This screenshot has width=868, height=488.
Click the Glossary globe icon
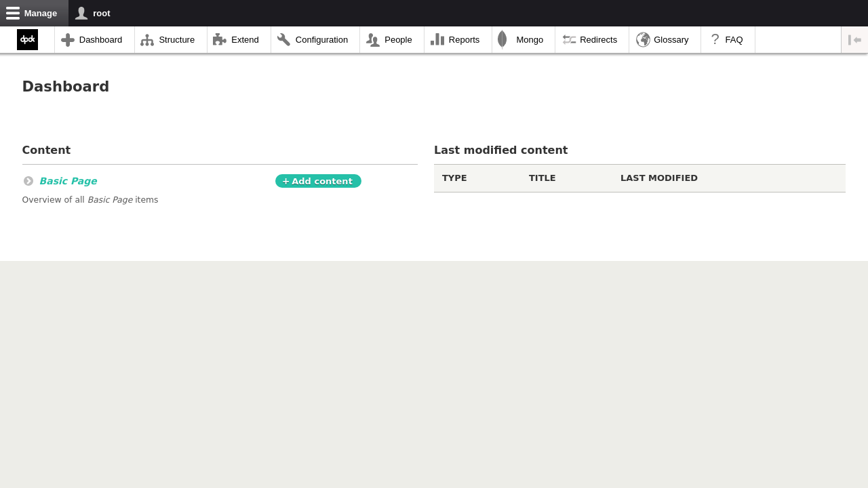click(x=643, y=40)
